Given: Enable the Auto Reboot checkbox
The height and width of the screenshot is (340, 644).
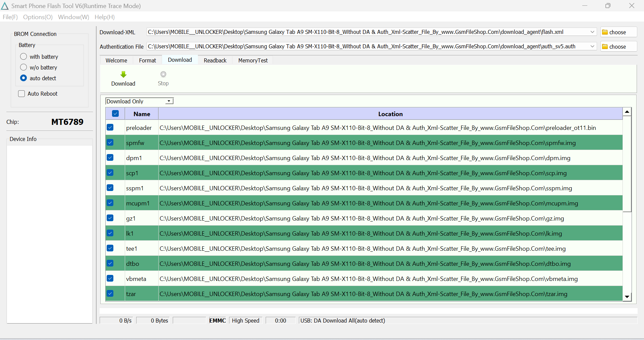Looking at the screenshot, I should coord(21,94).
